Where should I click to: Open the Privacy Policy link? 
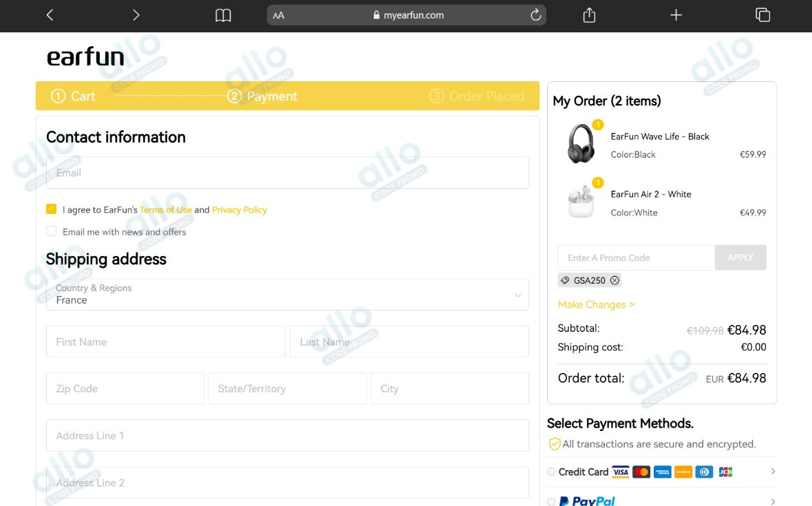point(239,210)
